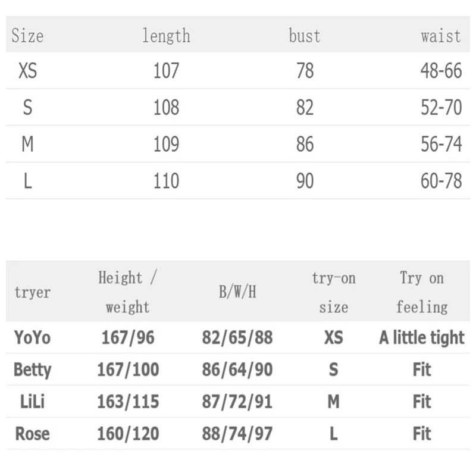Image resolution: width=476 pixels, height=476 pixels.
Task: Select the 'A little tight' feeling text
Action: pyautogui.click(x=422, y=338)
